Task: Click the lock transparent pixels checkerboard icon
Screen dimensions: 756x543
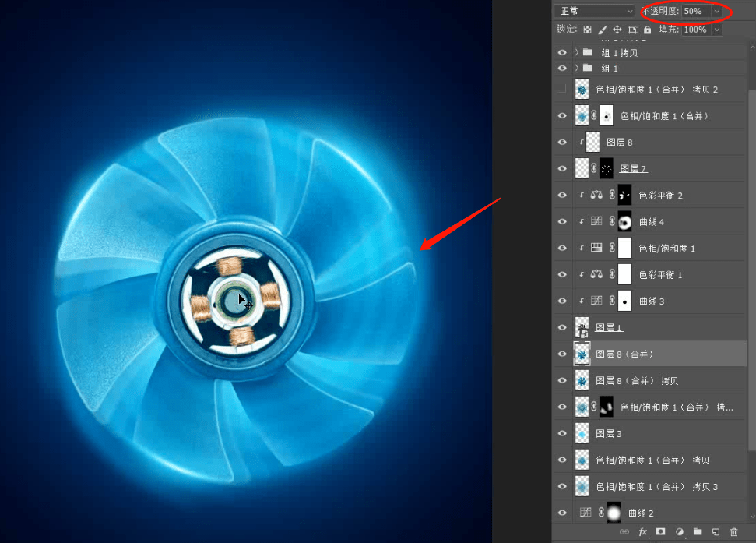Action: (587, 30)
